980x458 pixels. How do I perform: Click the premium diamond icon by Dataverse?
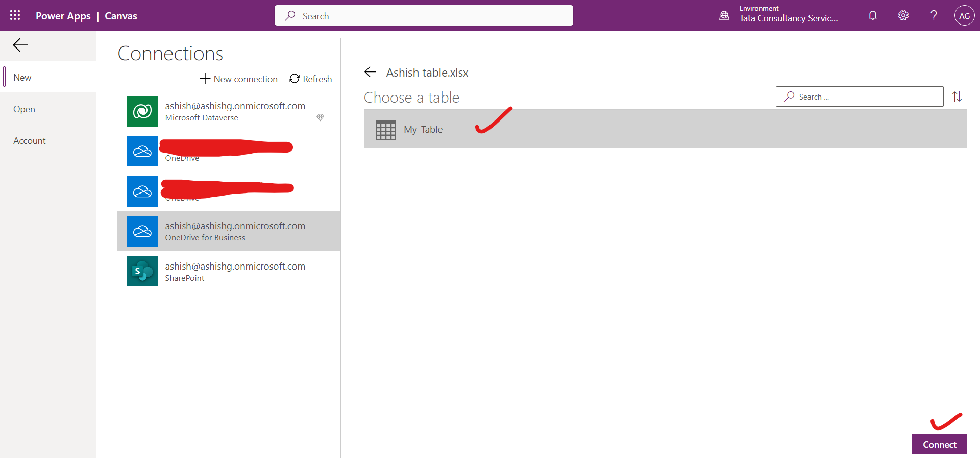click(321, 117)
